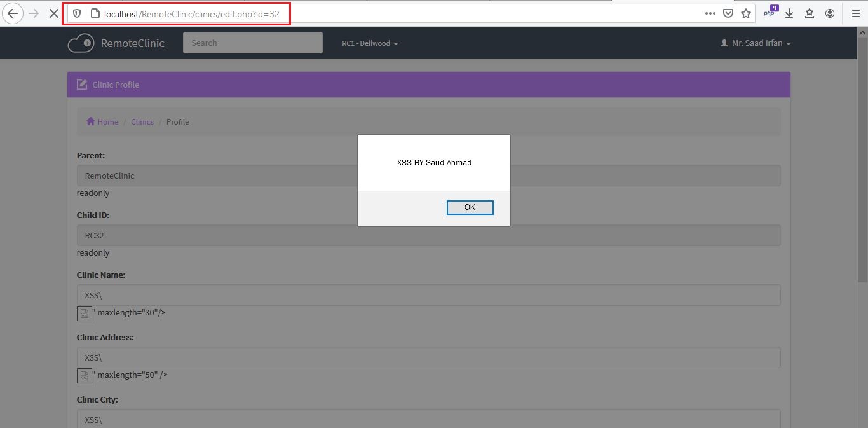The image size is (868, 428).
Task: Click the readonly note under Parent field
Action: 93,193
